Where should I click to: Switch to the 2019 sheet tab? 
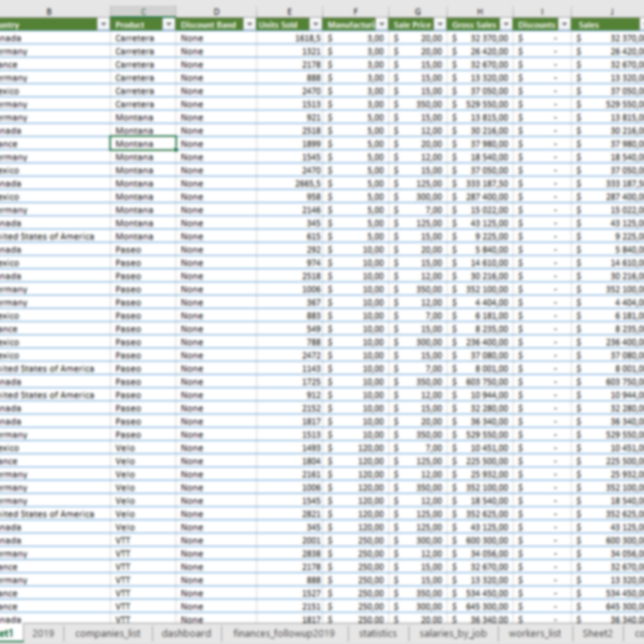[43, 633]
